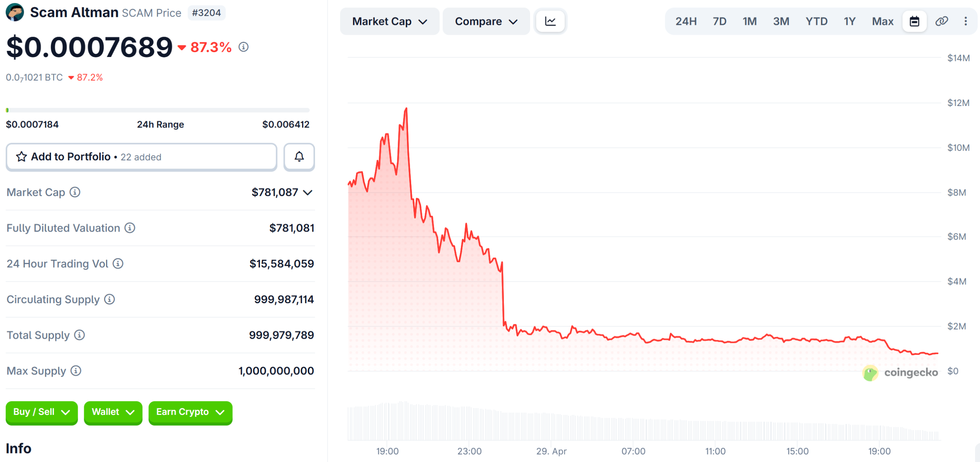Viewport: 980px width, 462px height.
Task: Click the 24 Hour Trading Vol info icon
Action: [118, 264]
